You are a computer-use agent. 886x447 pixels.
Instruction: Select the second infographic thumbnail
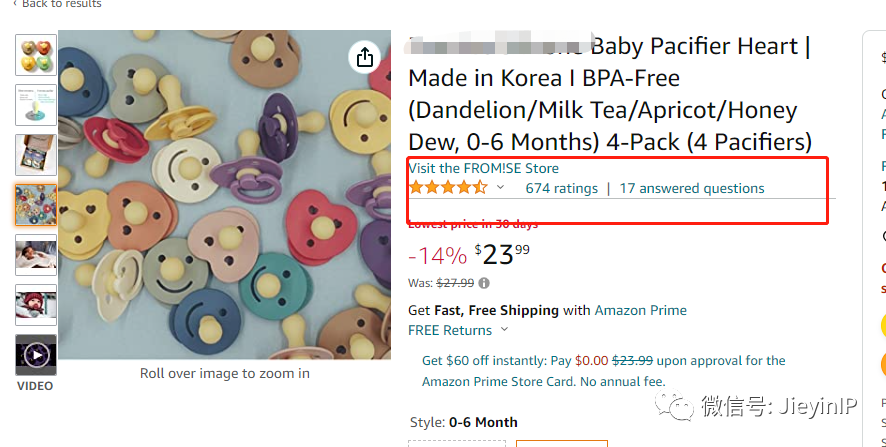[x=36, y=105]
